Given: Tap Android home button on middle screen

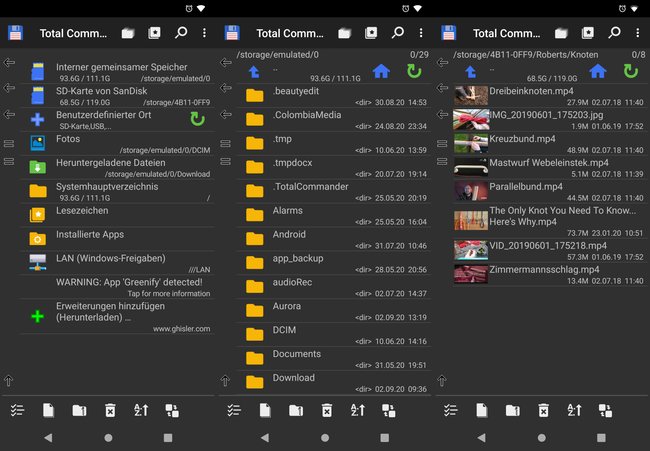Looking at the screenshot, I should coord(325,437).
